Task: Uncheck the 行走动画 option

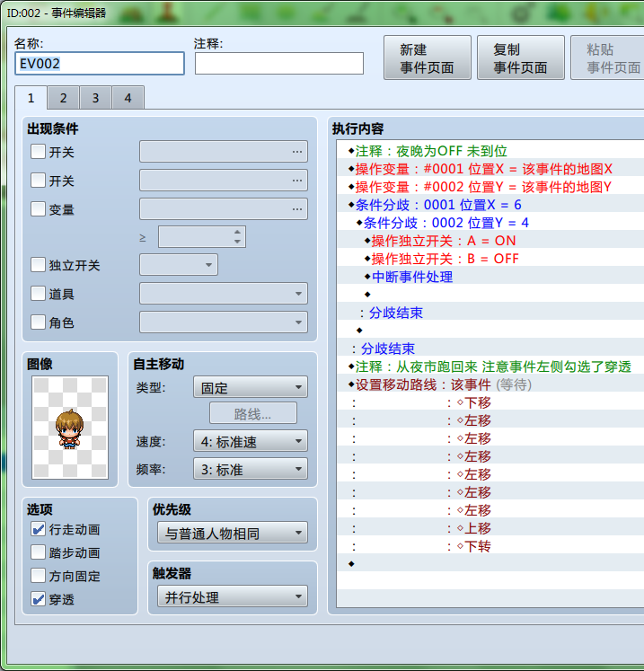Action: (38, 529)
